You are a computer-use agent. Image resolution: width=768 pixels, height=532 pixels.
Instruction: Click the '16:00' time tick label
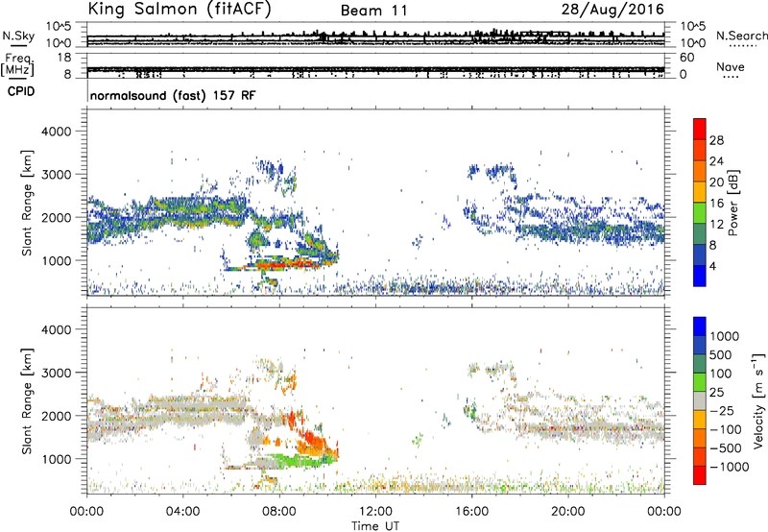click(472, 512)
